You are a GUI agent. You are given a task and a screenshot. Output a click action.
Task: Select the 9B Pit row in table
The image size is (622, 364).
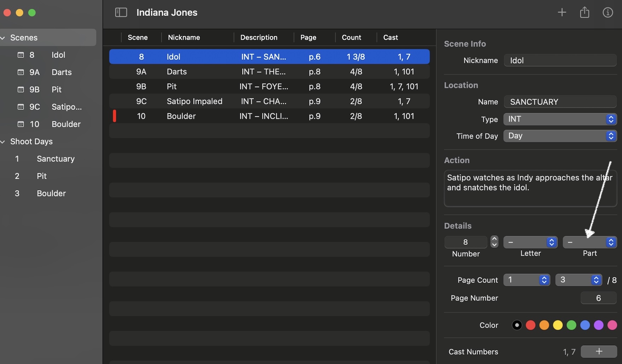click(269, 86)
